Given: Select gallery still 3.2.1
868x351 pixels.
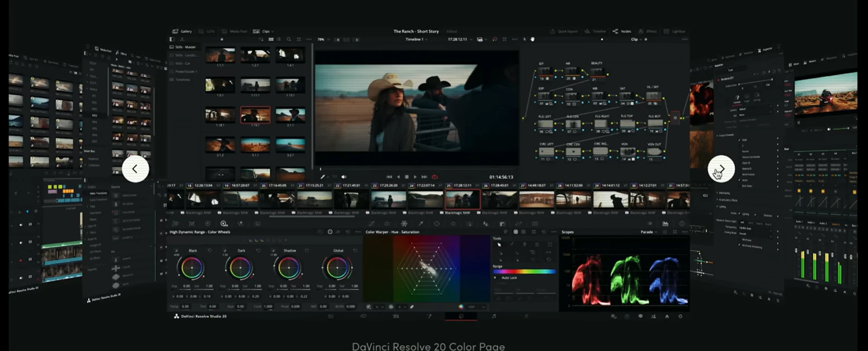Looking at the screenshot, I should [x=290, y=145].
